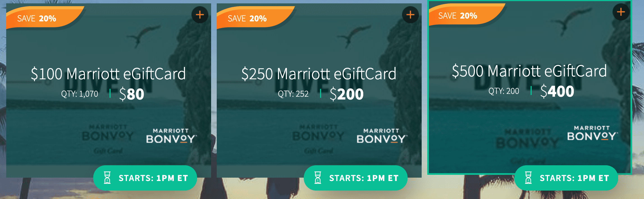Click 'Starts: 1PM ET' button under $250 card
644x199 pixels.
click(356, 178)
